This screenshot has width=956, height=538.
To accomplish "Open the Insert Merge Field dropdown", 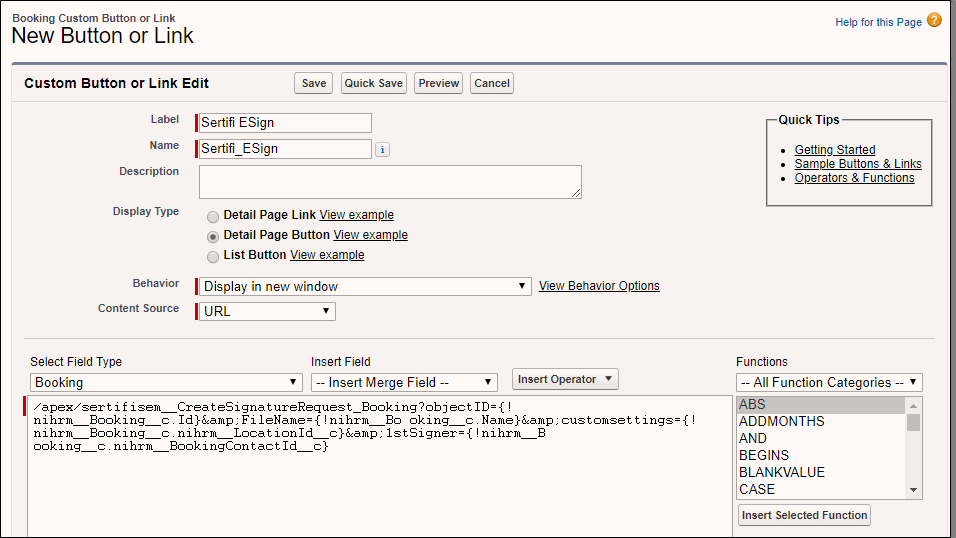I will (x=404, y=382).
